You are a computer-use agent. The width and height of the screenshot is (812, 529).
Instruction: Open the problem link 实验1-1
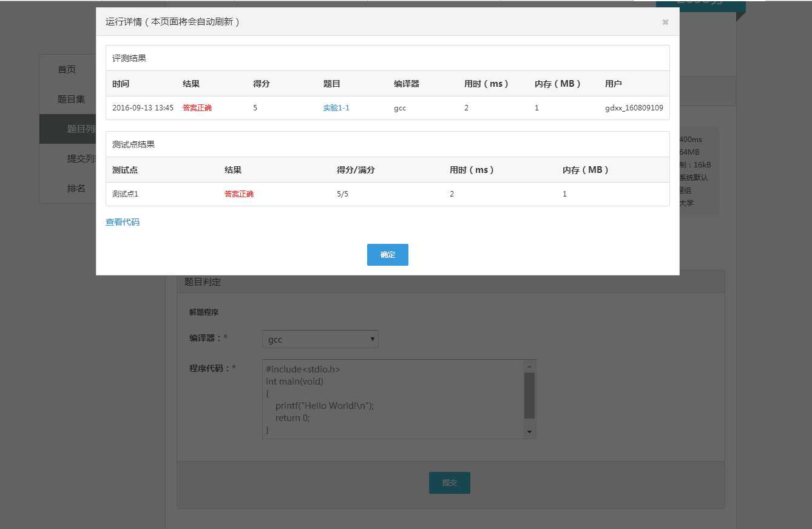(336, 107)
